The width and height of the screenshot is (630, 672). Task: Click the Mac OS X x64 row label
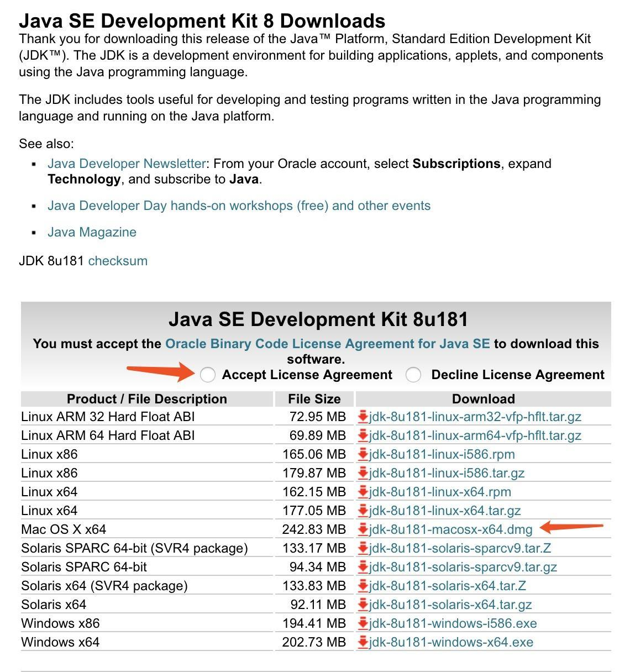tap(64, 529)
